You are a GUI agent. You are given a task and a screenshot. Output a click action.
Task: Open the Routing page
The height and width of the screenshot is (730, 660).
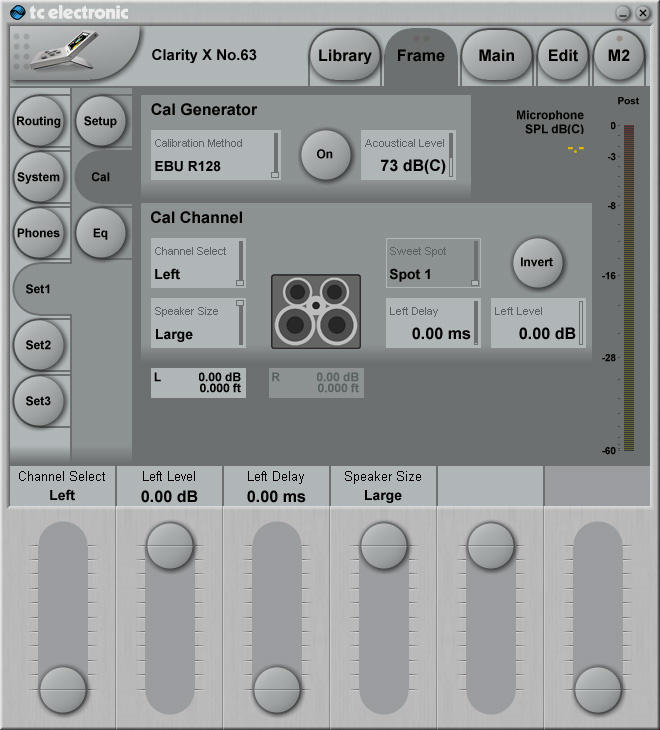pos(39,121)
